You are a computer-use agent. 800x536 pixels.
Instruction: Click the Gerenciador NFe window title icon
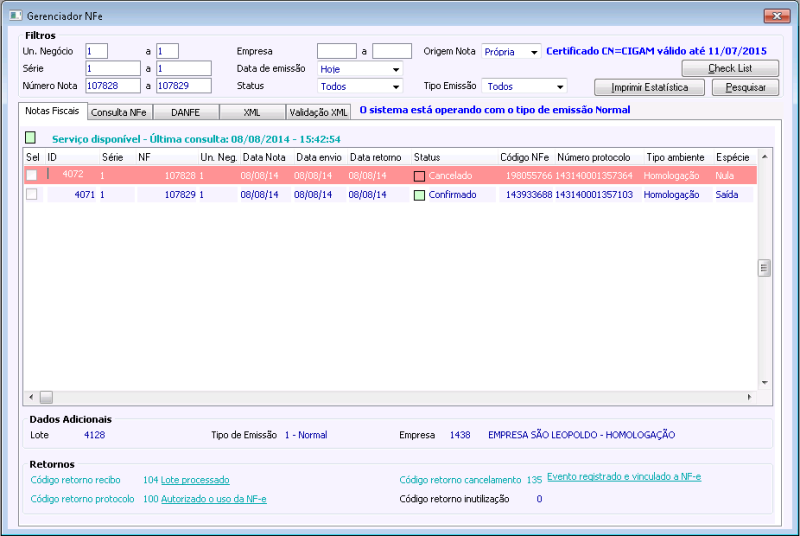tap(15, 16)
